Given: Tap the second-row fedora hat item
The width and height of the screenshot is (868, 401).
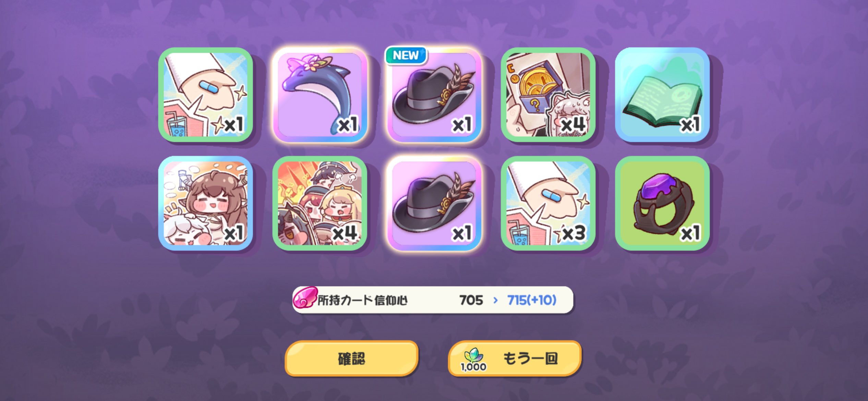Looking at the screenshot, I should tap(434, 203).
